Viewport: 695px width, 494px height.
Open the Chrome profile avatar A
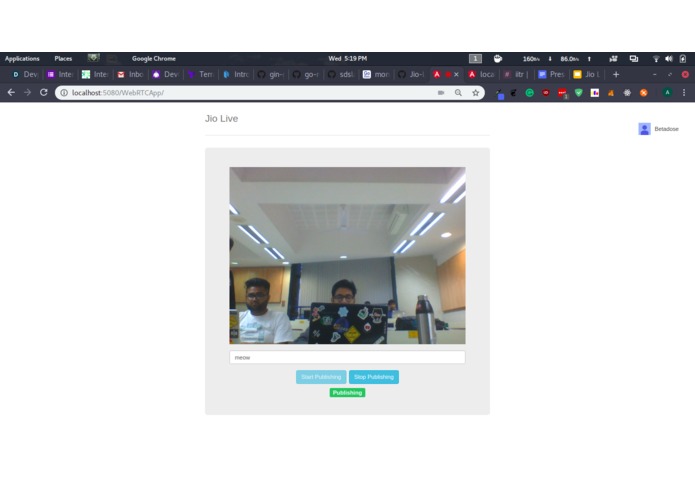coord(667,93)
